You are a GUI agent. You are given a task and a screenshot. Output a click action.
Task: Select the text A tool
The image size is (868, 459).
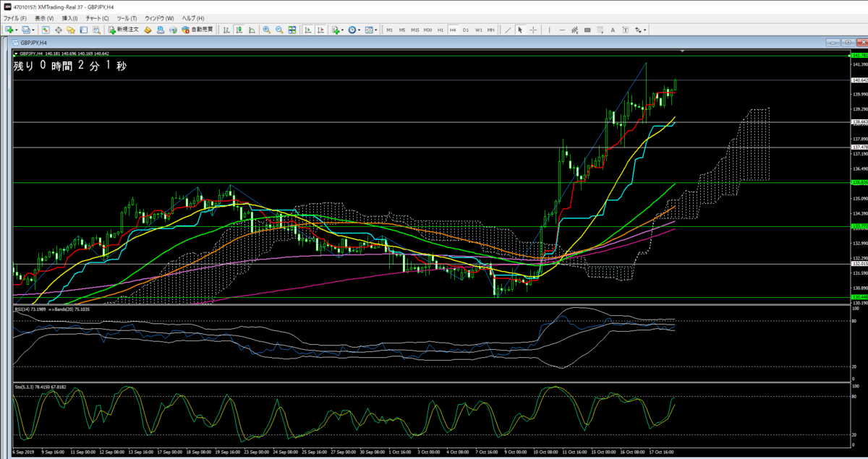click(613, 30)
